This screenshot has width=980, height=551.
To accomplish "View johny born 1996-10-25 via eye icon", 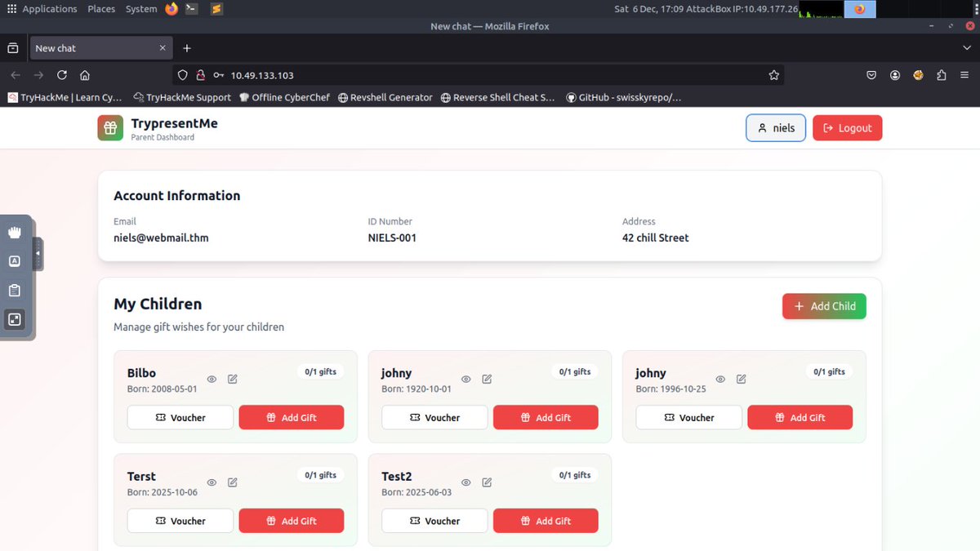I will pos(720,379).
